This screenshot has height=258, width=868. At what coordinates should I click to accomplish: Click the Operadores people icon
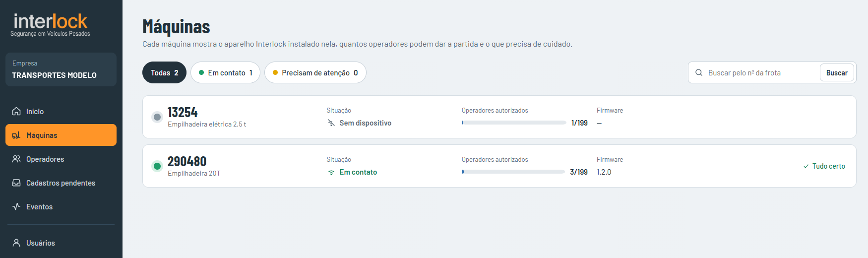16,159
